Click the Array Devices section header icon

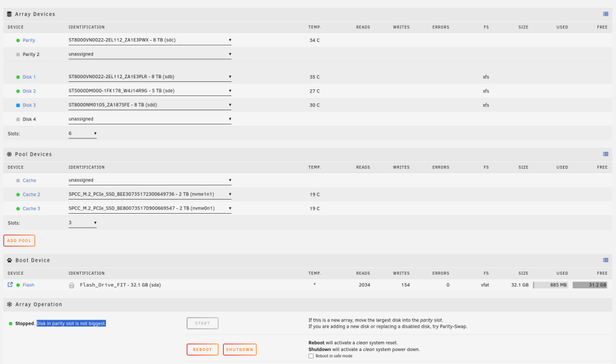9,14
